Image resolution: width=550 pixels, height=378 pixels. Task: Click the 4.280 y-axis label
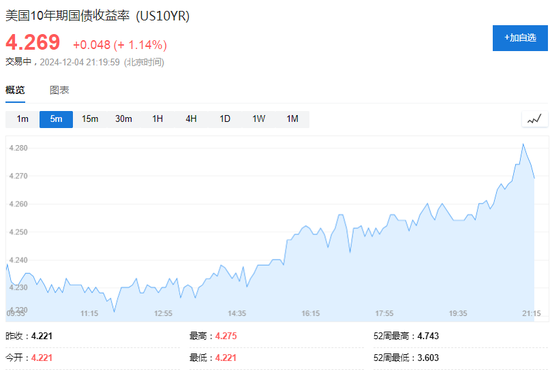pos(18,148)
